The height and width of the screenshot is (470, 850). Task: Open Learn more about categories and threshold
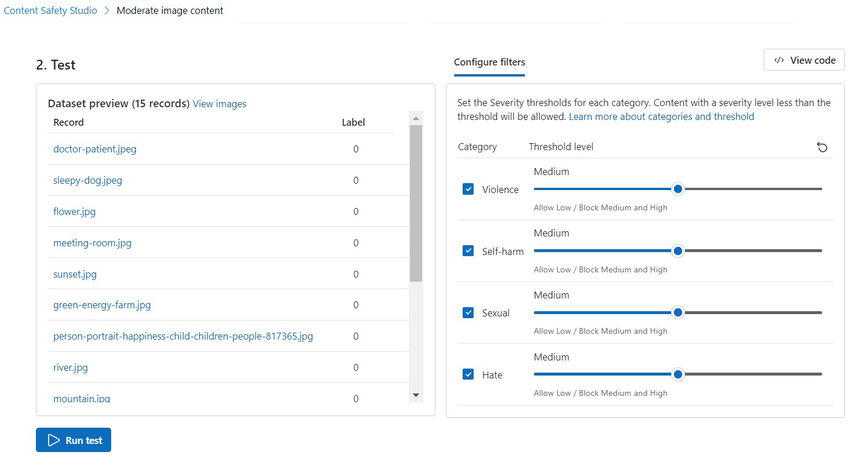[661, 117]
